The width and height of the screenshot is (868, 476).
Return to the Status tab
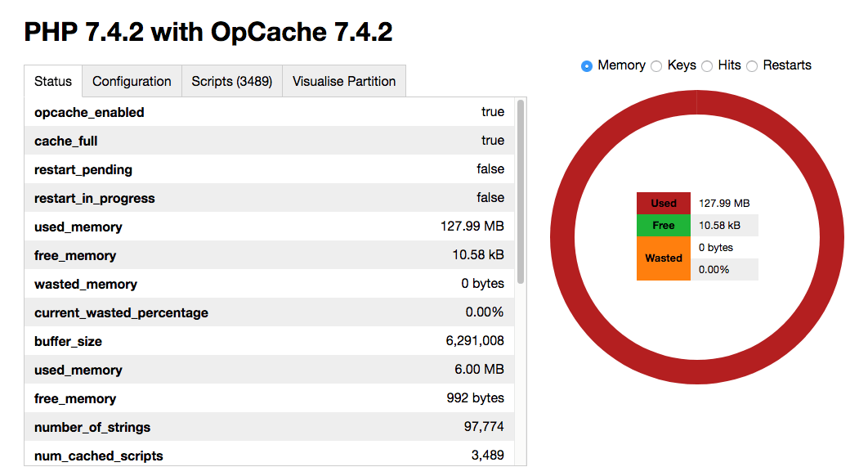coord(52,81)
